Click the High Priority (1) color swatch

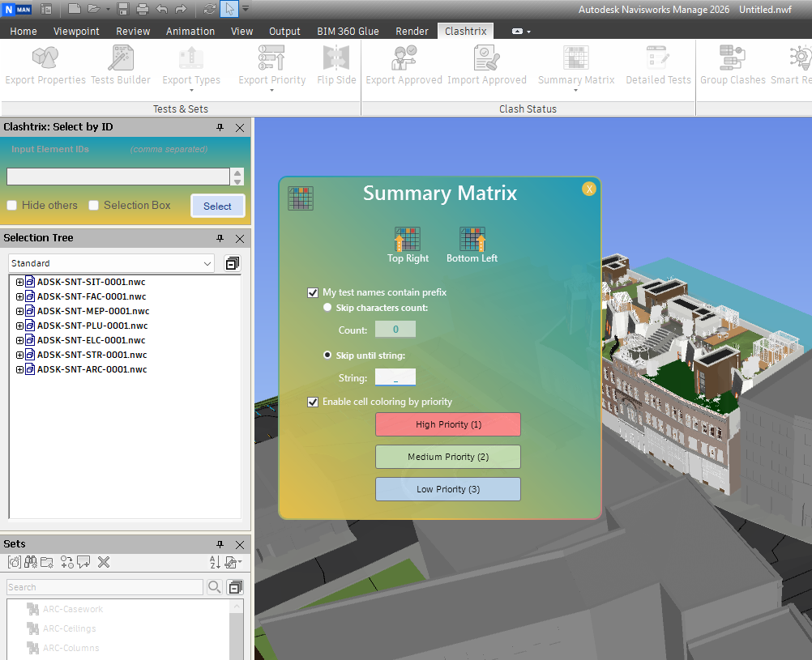coord(448,424)
